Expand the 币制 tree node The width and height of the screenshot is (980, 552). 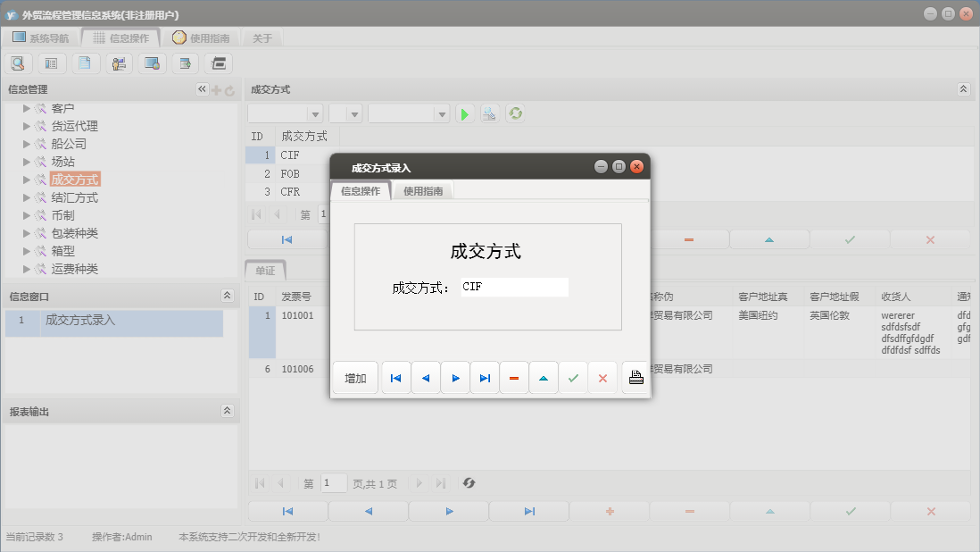click(26, 214)
